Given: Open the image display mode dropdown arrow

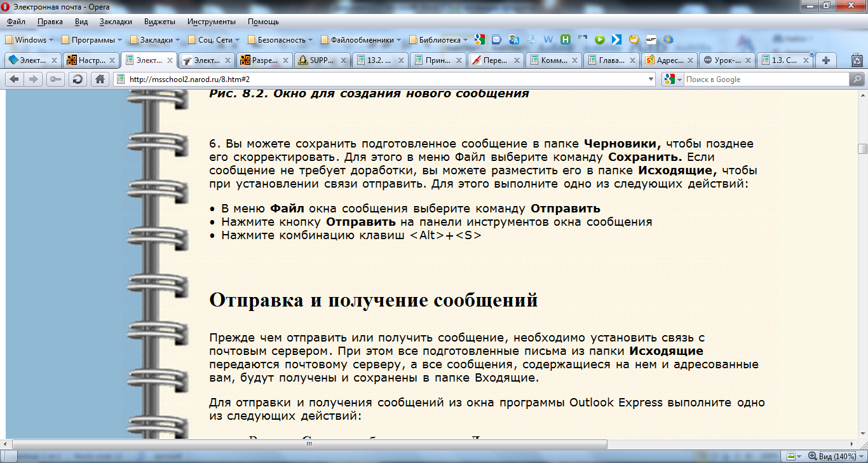Looking at the screenshot, I should 800,456.
